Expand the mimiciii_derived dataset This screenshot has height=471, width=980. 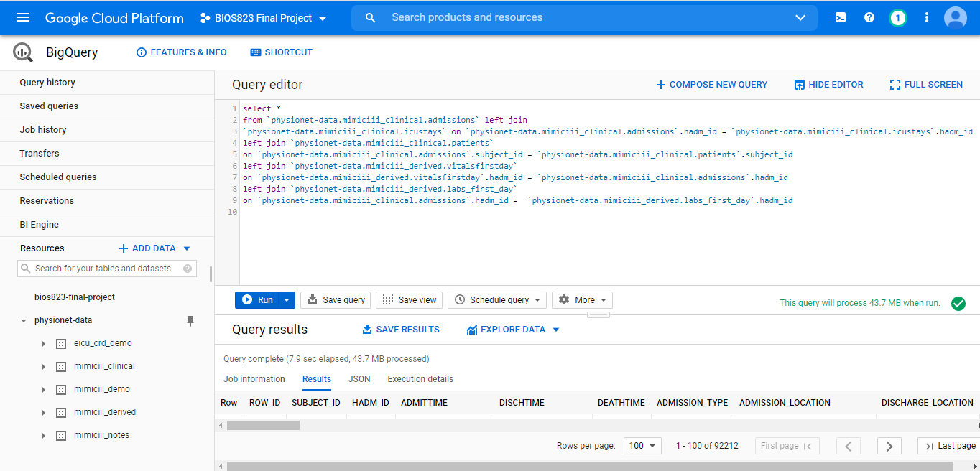coord(44,412)
